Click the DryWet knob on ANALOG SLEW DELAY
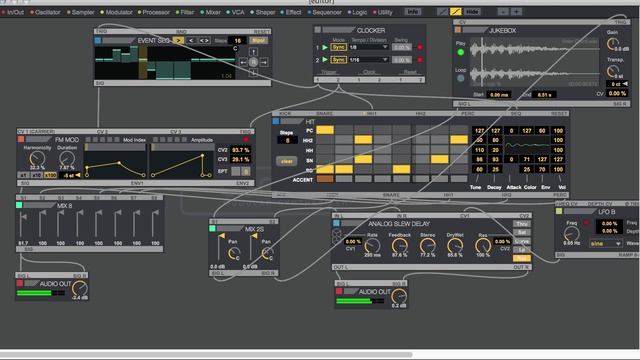Screen dimensions: 640x360 (455, 246)
